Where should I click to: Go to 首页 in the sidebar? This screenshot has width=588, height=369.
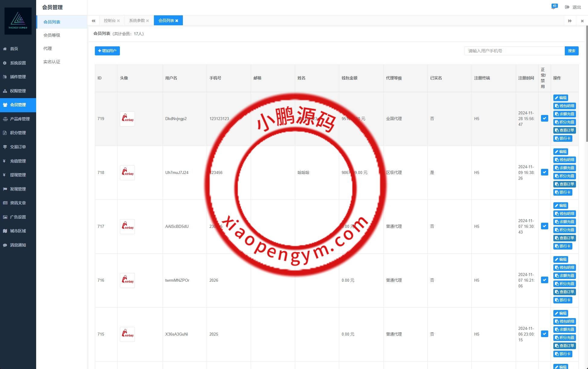tap(18, 49)
